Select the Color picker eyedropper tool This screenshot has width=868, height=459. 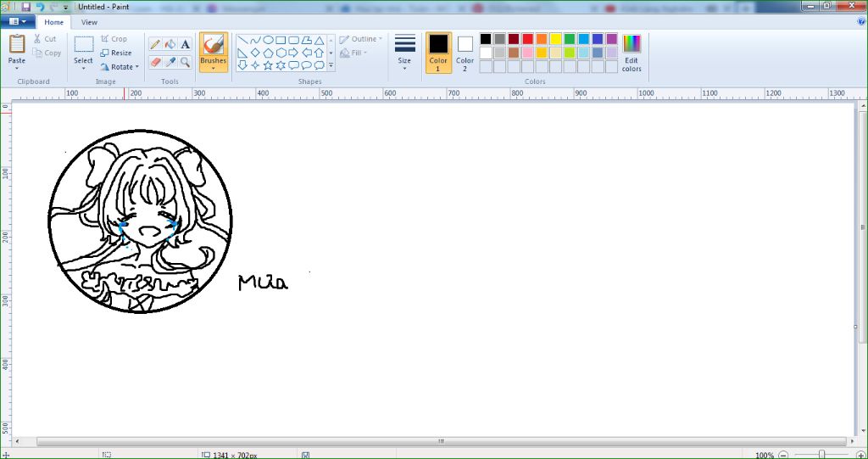(170, 62)
